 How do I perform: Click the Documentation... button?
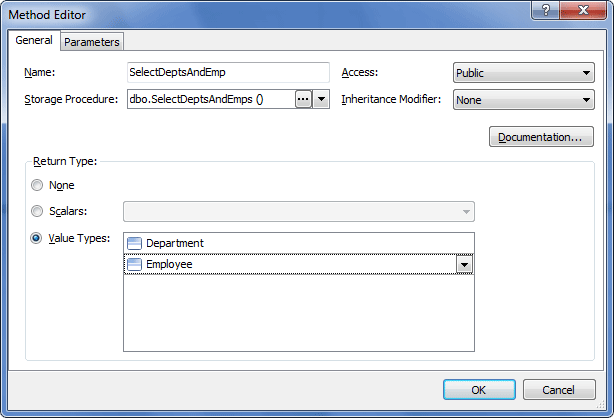pos(541,137)
